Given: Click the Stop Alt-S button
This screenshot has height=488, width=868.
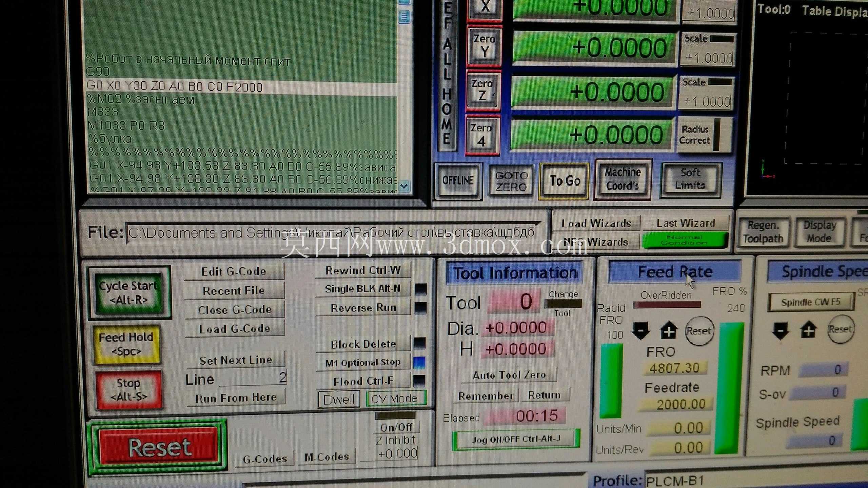Looking at the screenshot, I should pyautogui.click(x=129, y=390).
